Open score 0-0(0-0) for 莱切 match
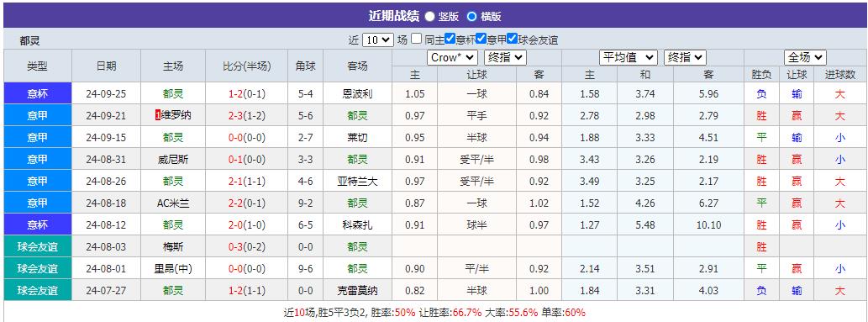Screen dimensions: 868x322 click(247, 138)
